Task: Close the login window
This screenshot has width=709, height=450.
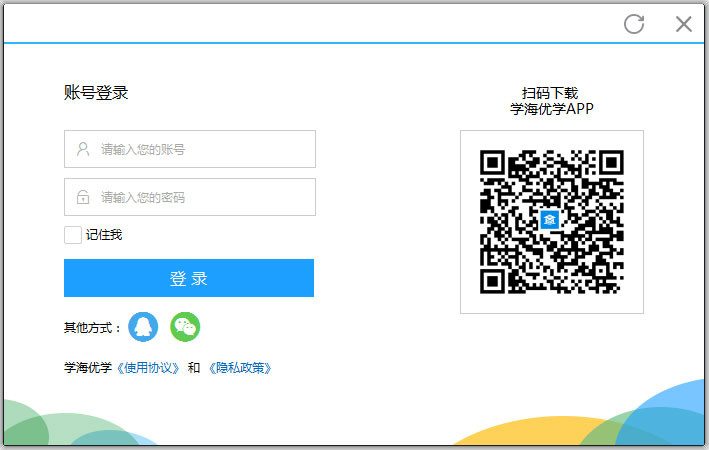Action: [684, 24]
